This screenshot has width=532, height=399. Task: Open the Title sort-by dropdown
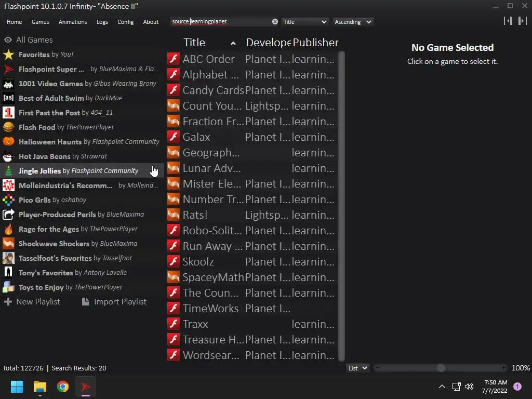(x=304, y=22)
